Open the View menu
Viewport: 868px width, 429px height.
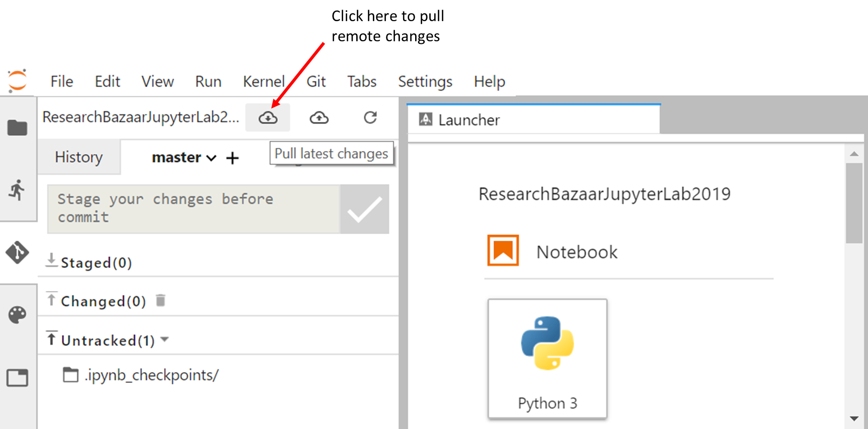point(157,82)
